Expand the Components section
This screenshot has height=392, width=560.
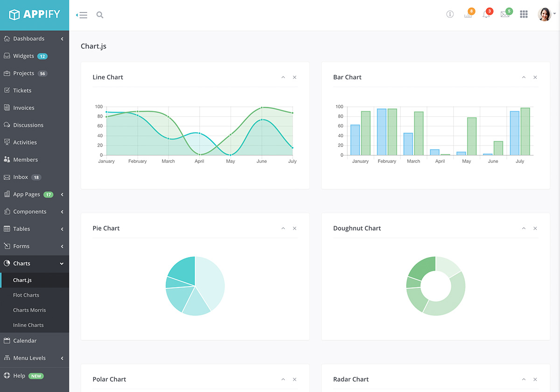(31, 211)
